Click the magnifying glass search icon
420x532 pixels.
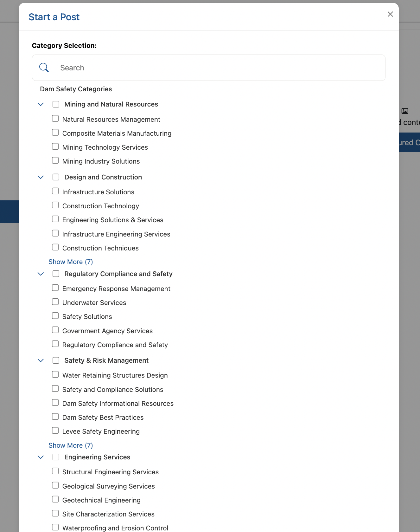click(44, 68)
